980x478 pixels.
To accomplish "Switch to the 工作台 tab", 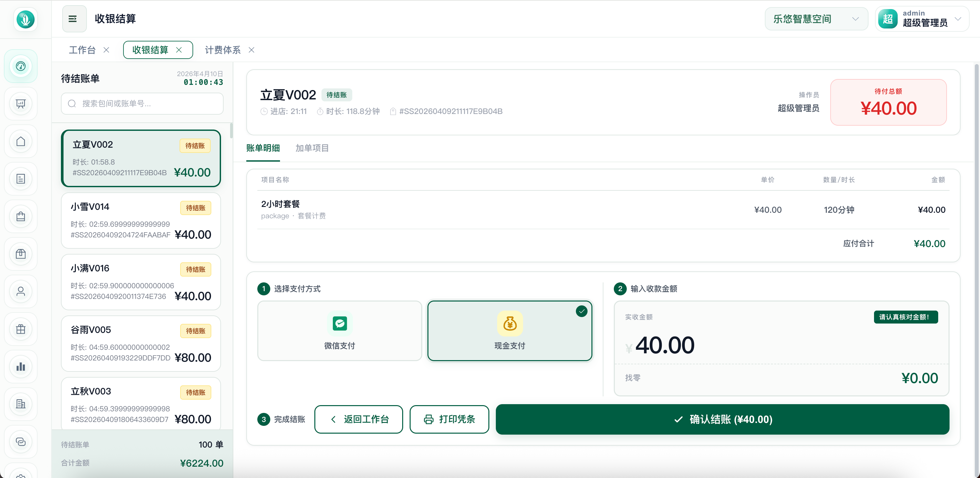I will pyautogui.click(x=82, y=50).
